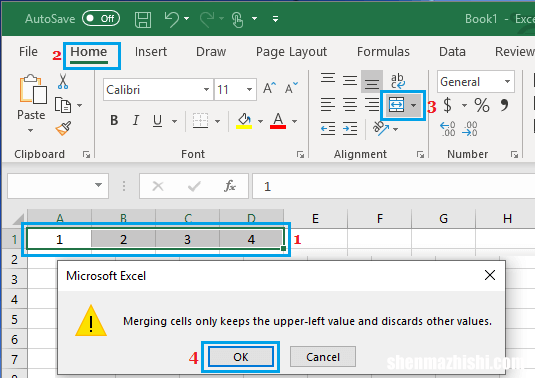Apply the yellow Fill Color
Viewport: 535px width, 378px height.
pos(244,121)
